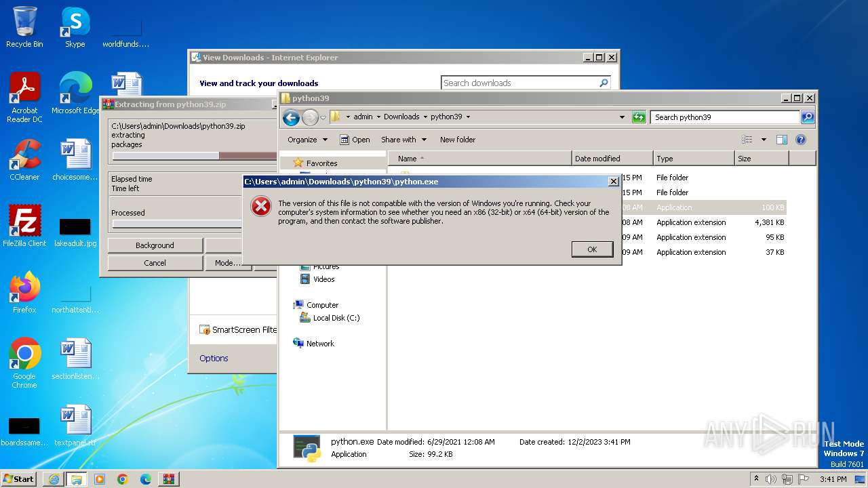Open Options link in View Downloads
868x488 pixels.
coord(214,359)
